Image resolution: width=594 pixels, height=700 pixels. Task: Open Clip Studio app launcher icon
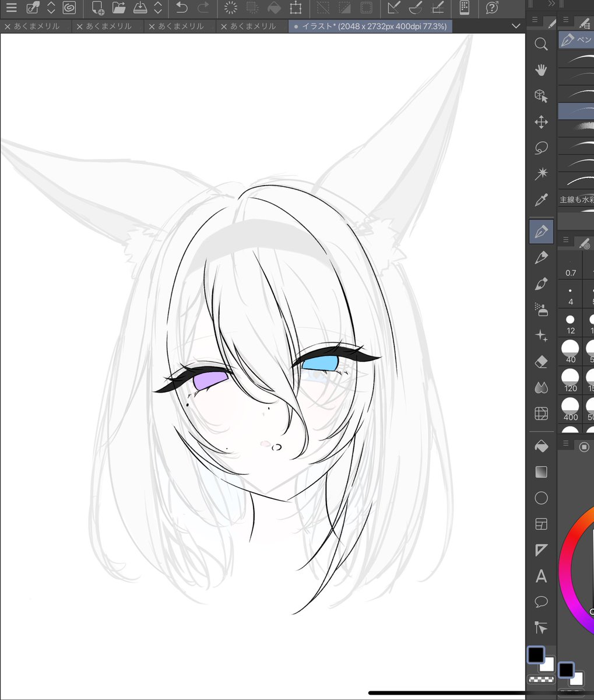tap(69, 8)
